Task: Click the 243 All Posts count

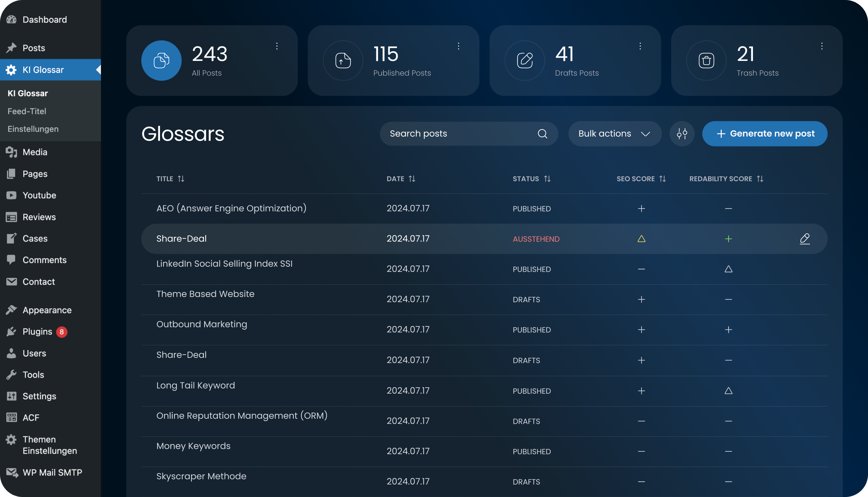Action: tap(210, 54)
